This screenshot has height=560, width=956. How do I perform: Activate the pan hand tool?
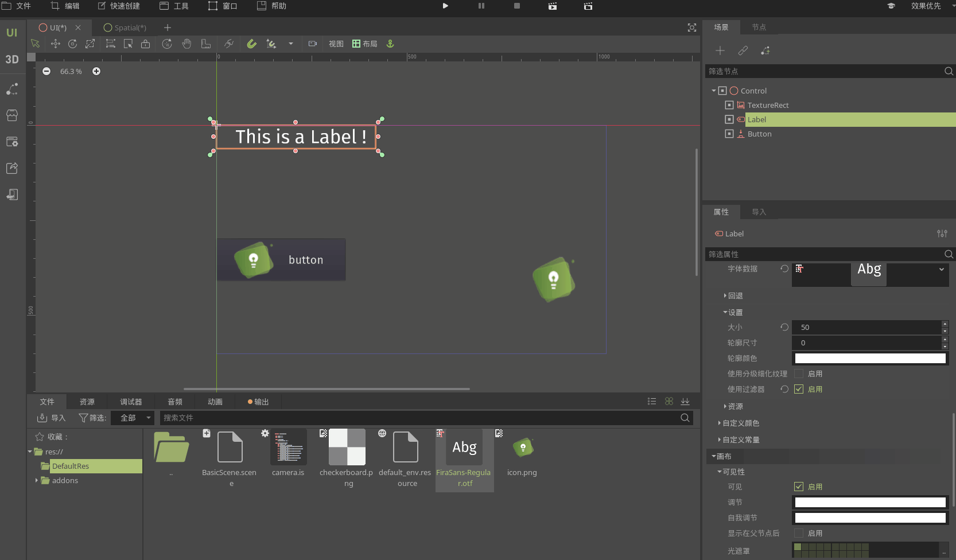click(x=186, y=44)
